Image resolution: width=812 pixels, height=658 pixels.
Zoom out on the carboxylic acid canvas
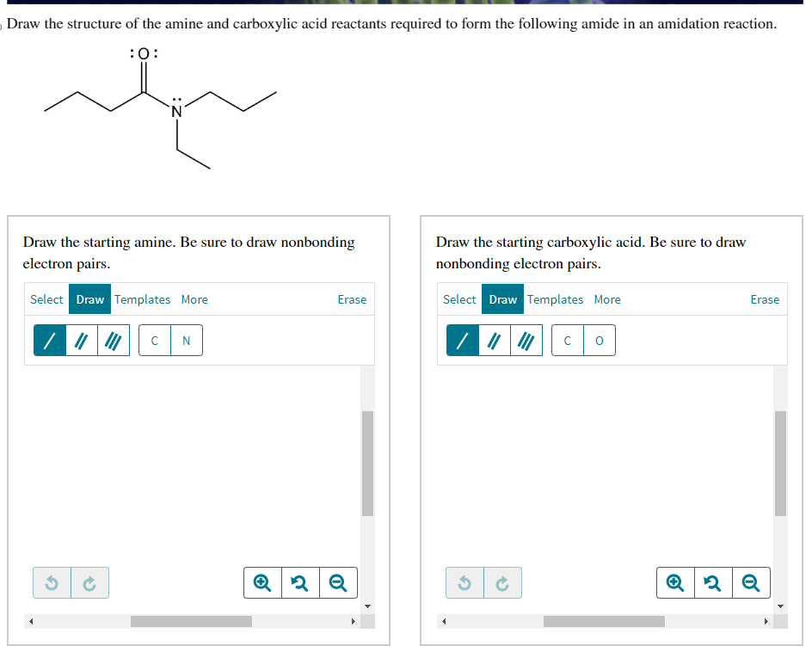tap(751, 582)
